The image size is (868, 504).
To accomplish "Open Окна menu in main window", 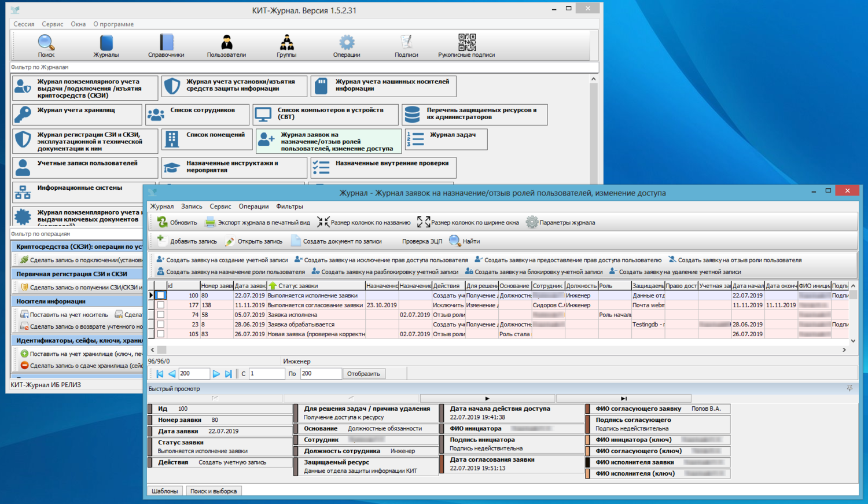I will pyautogui.click(x=78, y=24).
